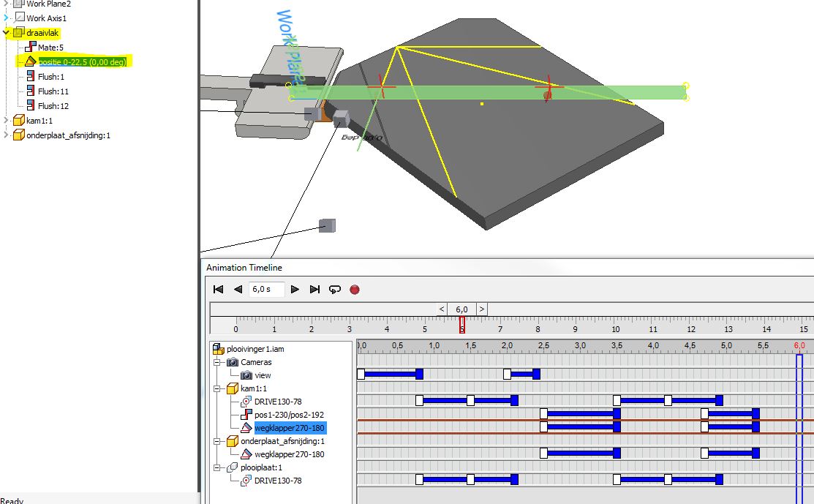
Task: Click the right stepper beside current time 6,0
Action: coord(481,309)
